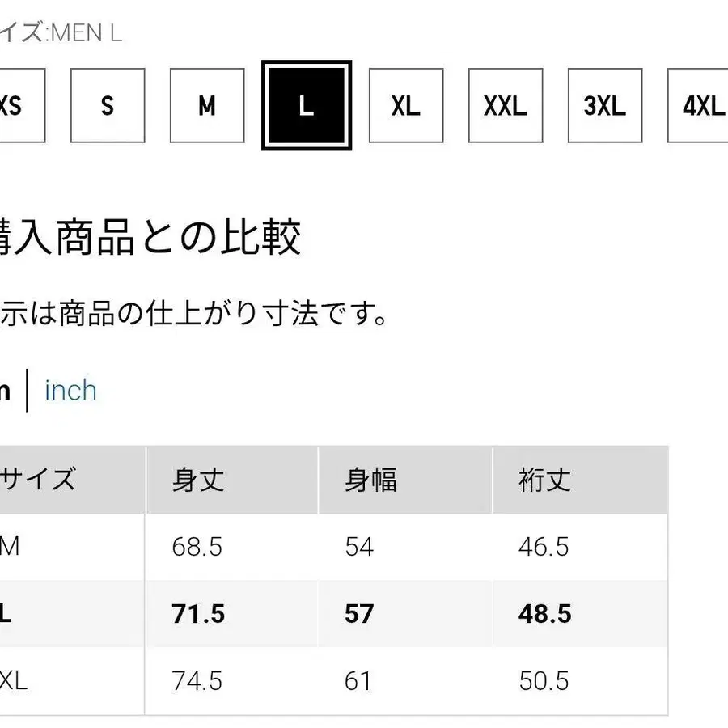Pick the M size box in the selector
This screenshot has width=728, height=728.
[x=207, y=106]
